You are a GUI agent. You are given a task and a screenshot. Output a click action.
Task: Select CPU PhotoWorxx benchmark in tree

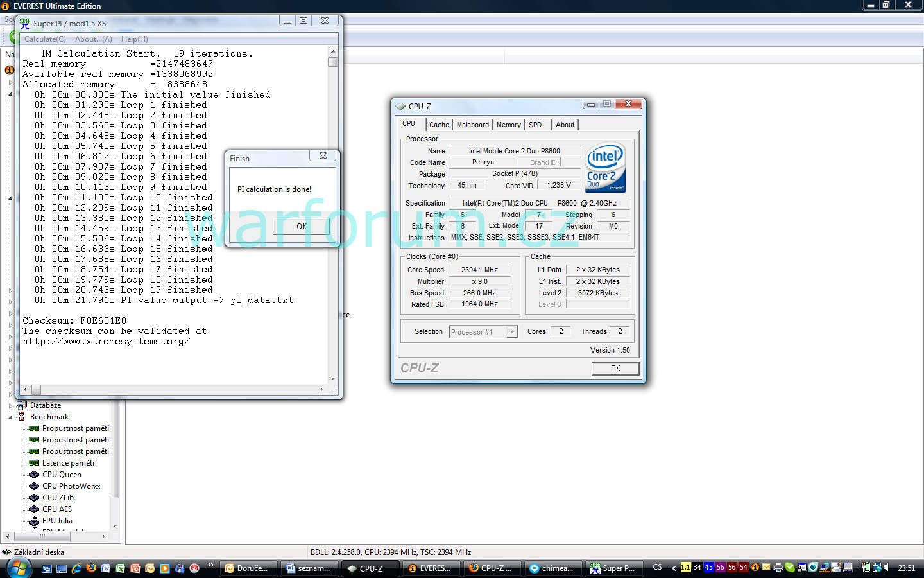pyautogui.click(x=71, y=486)
